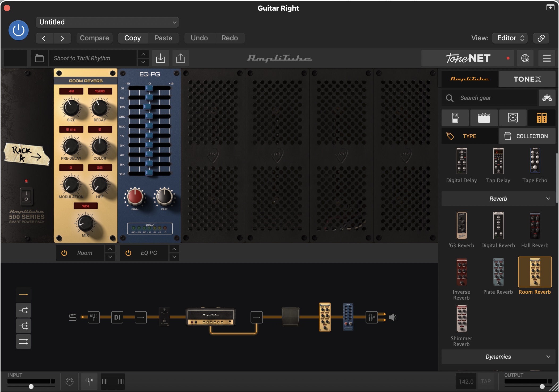Select the COLLECTION filter tab
The width and height of the screenshot is (559, 392).
pyautogui.click(x=527, y=136)
